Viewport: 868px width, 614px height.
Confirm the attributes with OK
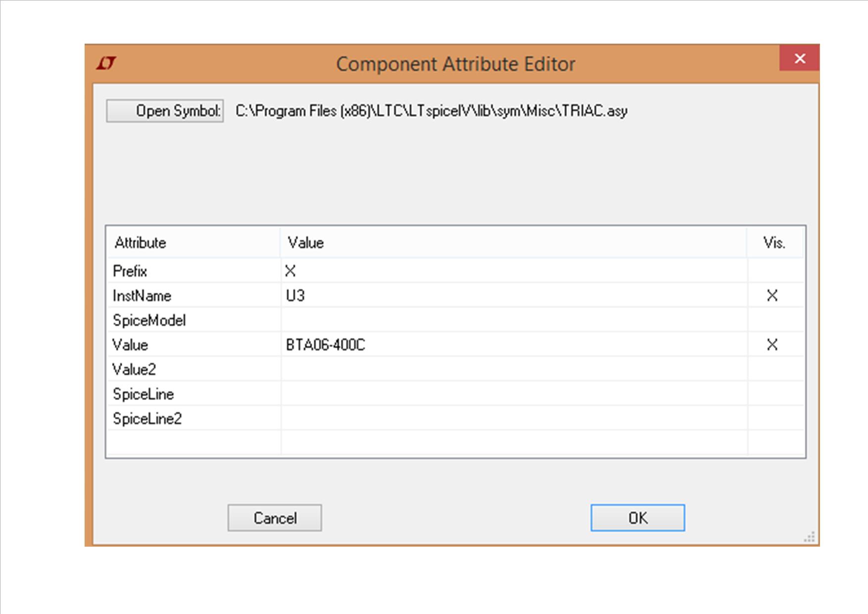click(637, 518)
